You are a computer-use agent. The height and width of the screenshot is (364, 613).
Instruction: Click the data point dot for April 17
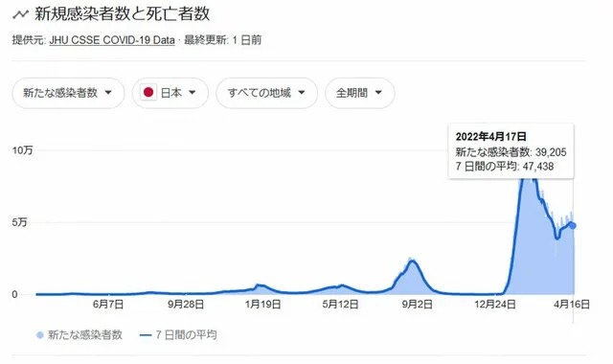point(573,226)
